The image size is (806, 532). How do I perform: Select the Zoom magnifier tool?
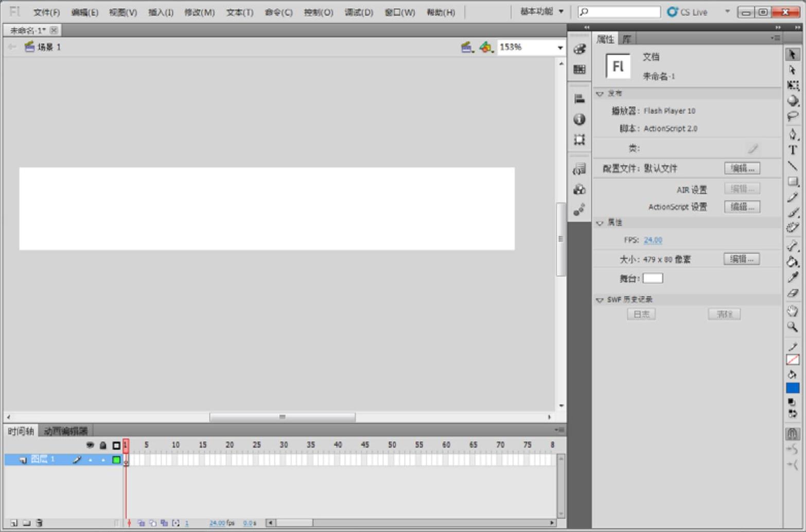(x=793, y=326)
